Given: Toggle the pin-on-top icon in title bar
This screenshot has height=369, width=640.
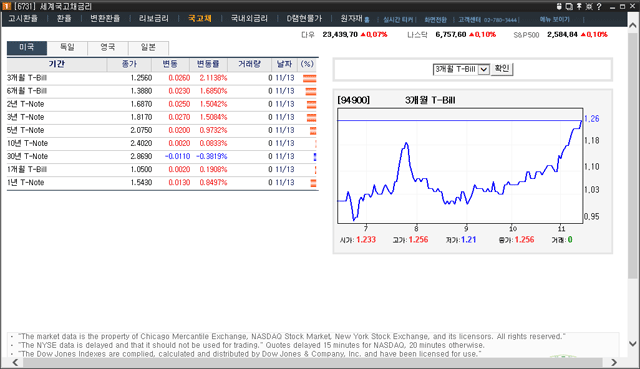Looking at the screenshot, I should point(579,6).
